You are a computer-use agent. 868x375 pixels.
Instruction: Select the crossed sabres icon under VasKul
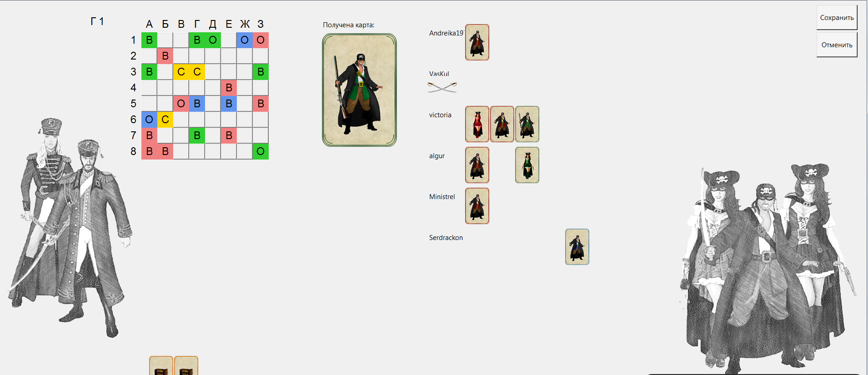coord(442,87)
